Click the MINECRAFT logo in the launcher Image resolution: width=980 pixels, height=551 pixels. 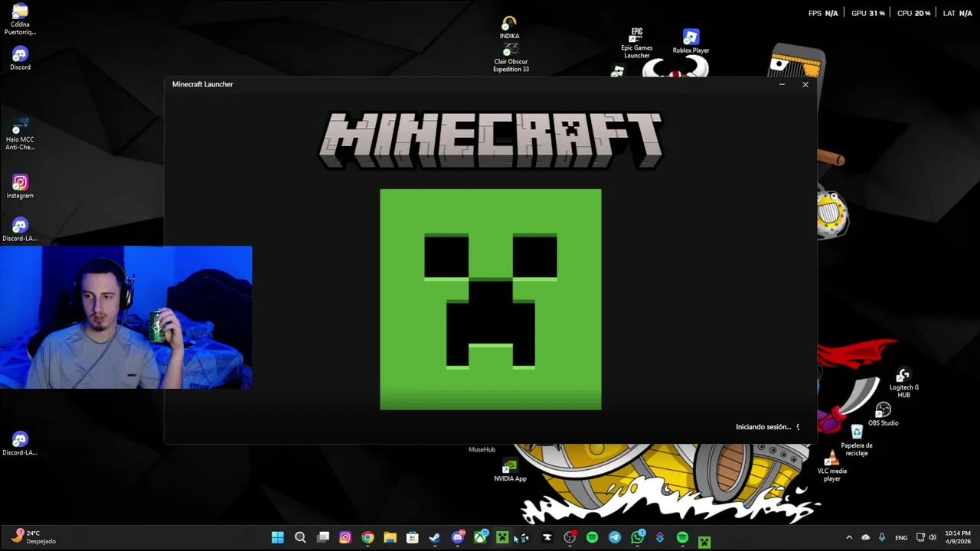pyautogui.click(x=491, y=140)
